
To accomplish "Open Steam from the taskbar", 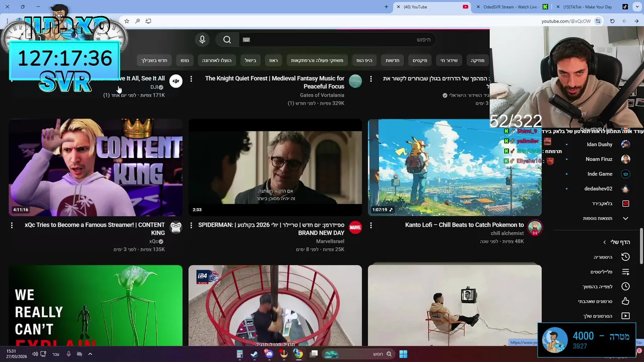I will [x=254, y=354].
